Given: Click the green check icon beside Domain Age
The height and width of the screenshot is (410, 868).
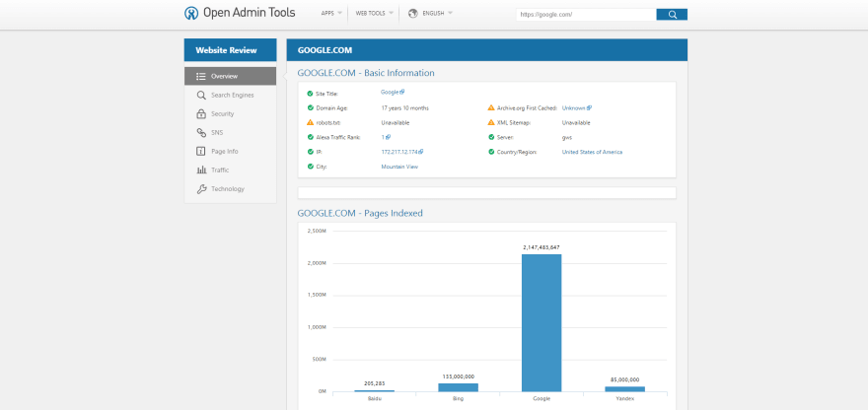Looking at the screenshot, I should [310, 107].
